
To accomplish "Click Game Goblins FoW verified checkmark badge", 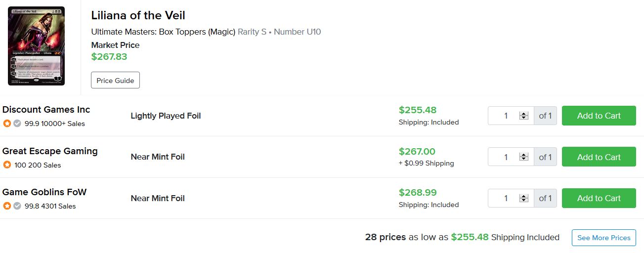I will pos(17,206).
